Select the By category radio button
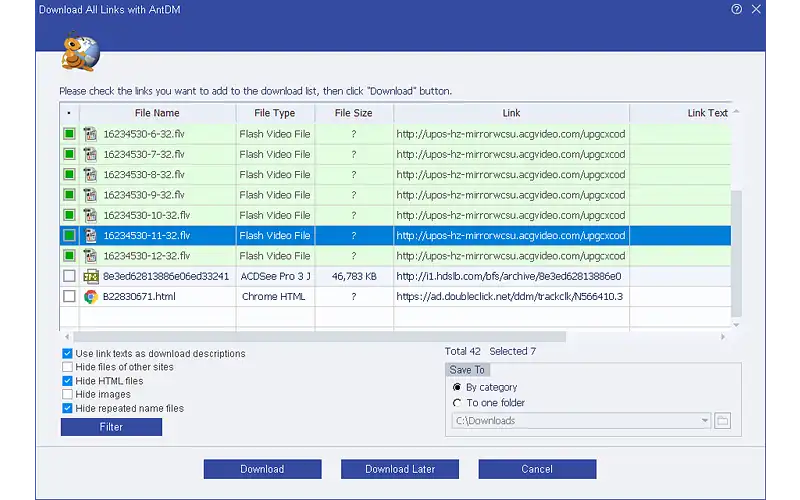Screen dimensions: 800x500 pos(457,387)
